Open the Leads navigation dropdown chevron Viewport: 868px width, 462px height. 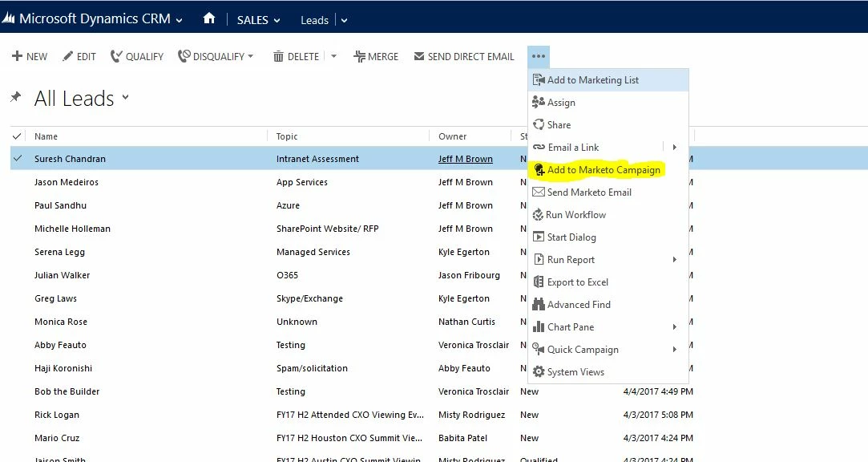pyautogui.click(x=344, y=21)
